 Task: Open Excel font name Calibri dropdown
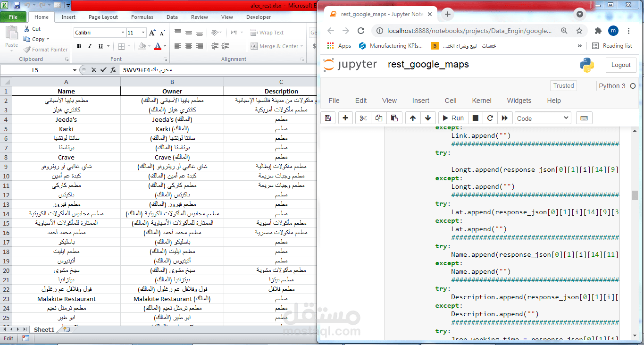123,33
